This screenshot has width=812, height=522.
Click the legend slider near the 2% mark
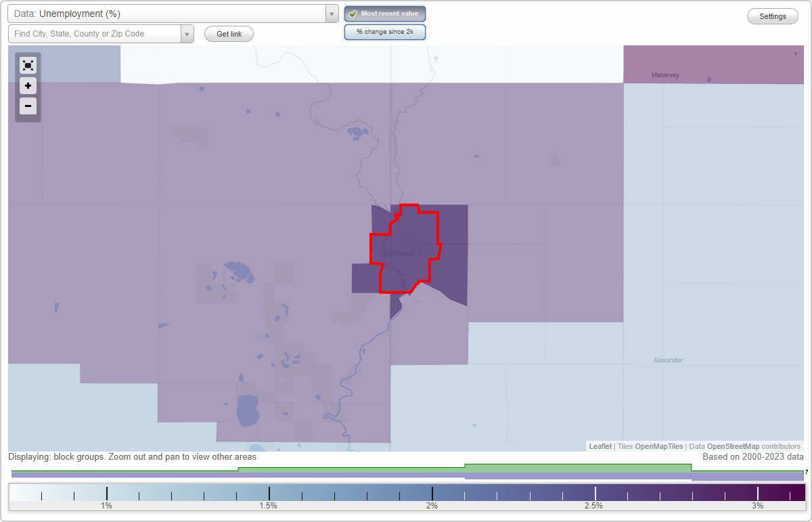(x=431, y=492)
